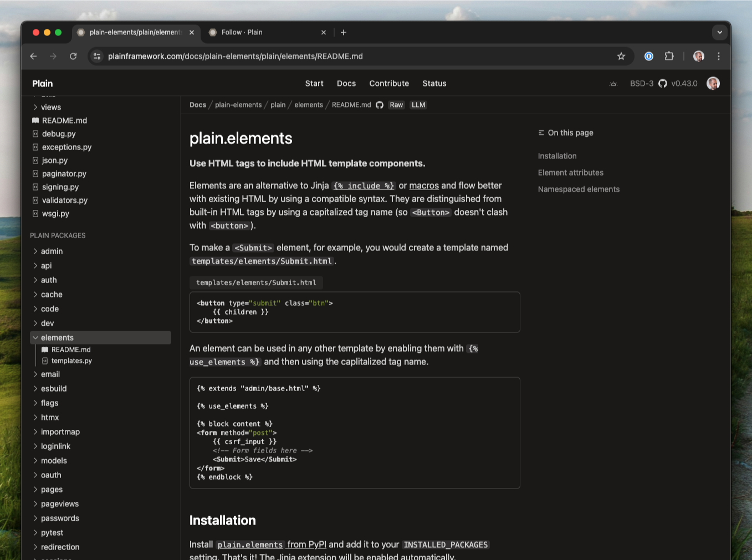The width and height of the screenshot is (752, 560).
Task: Expand the htmx package
Action: tap(50, 417)
